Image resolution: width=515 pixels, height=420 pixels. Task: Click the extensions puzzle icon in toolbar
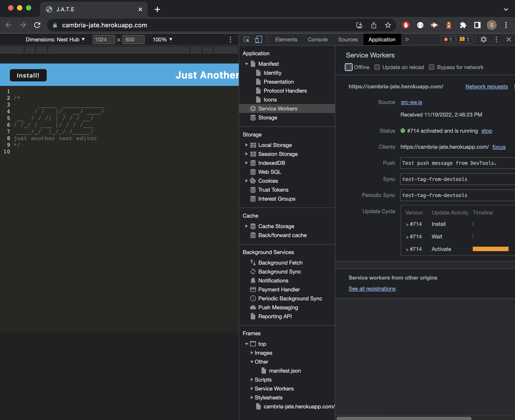pos(463,25)
